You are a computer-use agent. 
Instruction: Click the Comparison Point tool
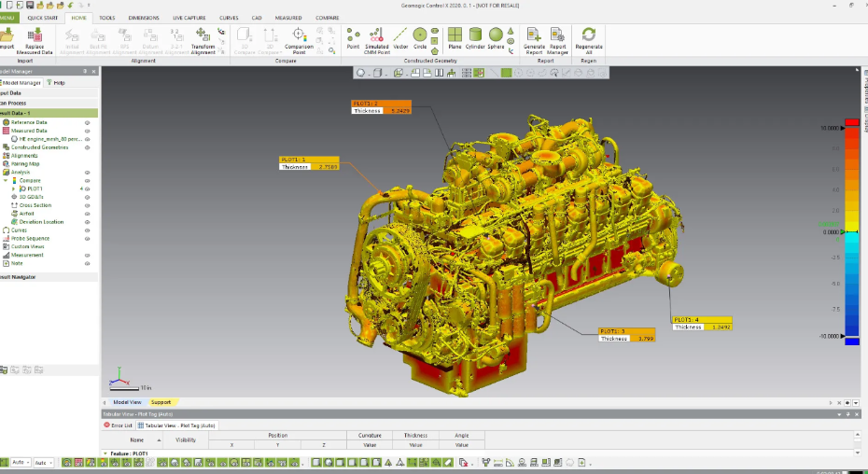pyautogui.click(x=299, y=35)
